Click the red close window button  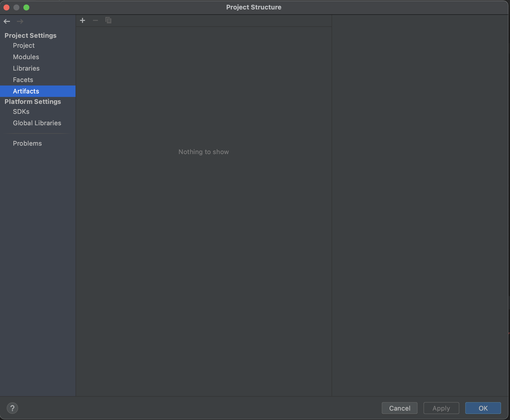pos(7,7)
